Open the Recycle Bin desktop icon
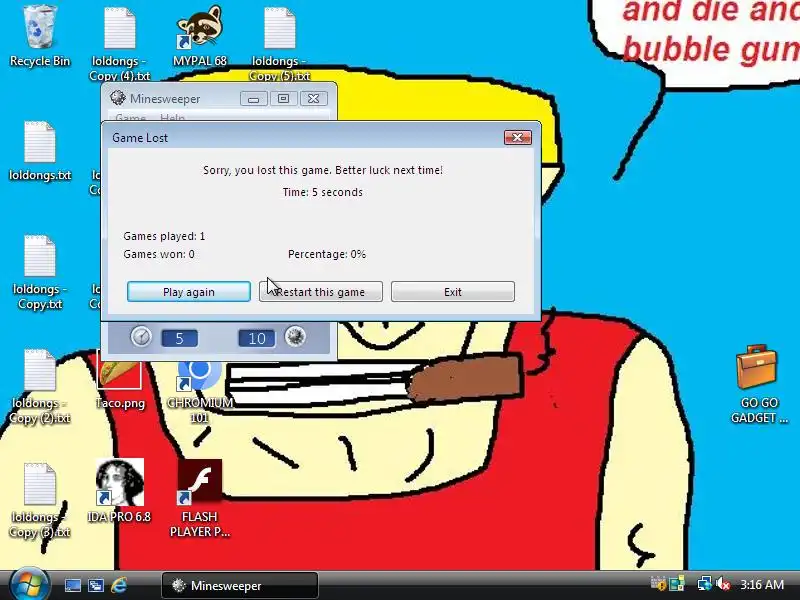The image size is (800, 600). point(39,36)
